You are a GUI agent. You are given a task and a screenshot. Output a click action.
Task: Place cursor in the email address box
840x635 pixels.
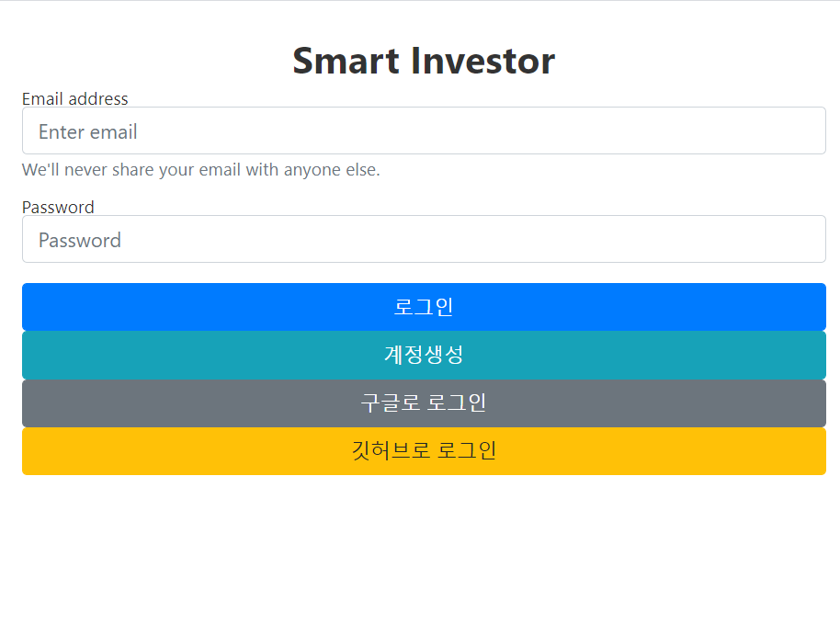[424, 130]
